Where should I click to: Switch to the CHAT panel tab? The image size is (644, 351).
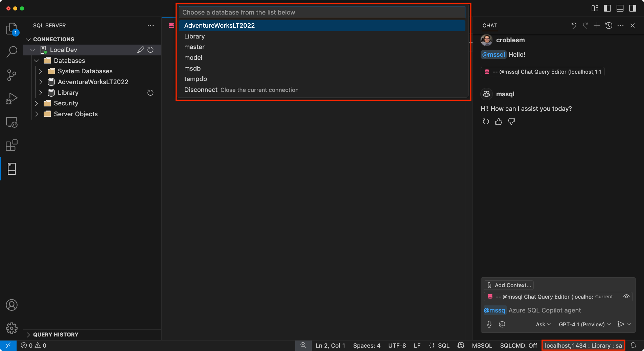(489, 25)
